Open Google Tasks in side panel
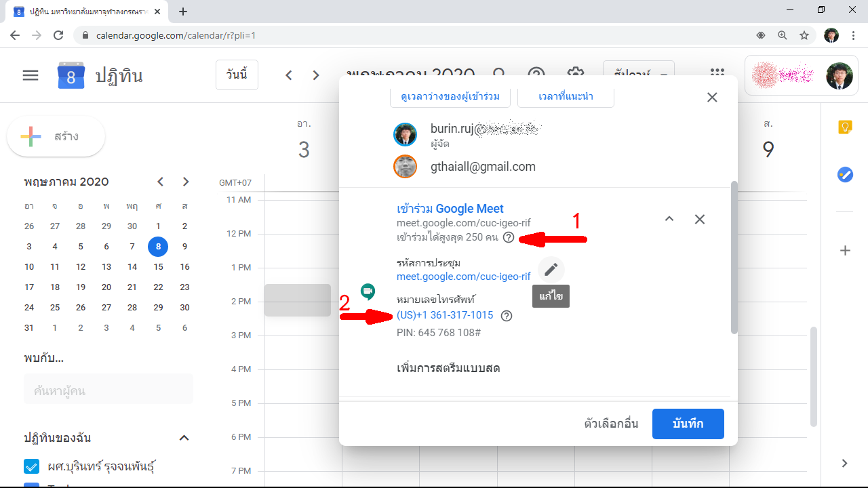 coord(845,175)
